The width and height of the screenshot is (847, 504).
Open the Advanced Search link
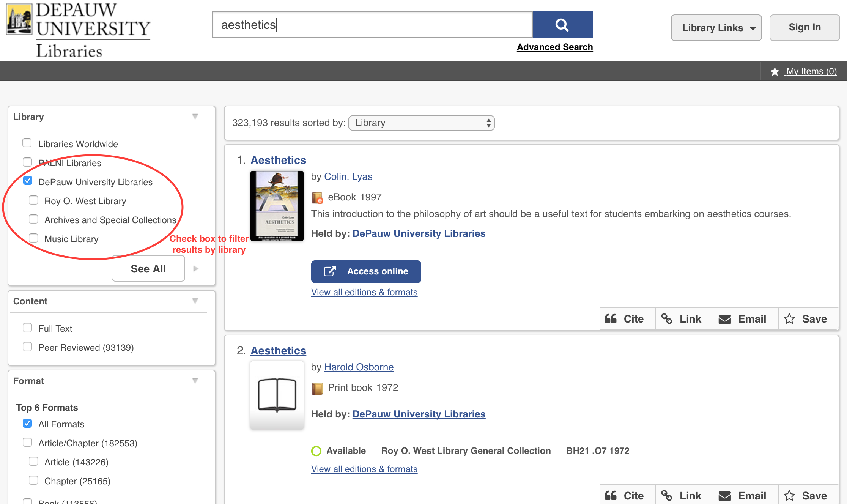click(555, 47)
